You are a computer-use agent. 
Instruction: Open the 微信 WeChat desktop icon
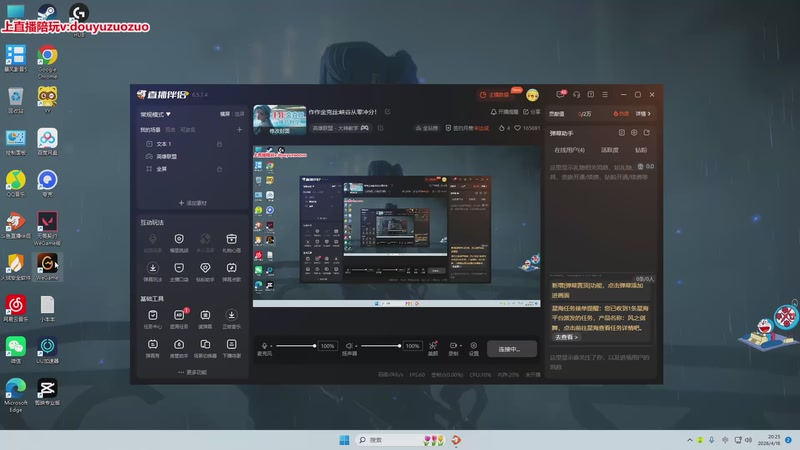point(16,349)
